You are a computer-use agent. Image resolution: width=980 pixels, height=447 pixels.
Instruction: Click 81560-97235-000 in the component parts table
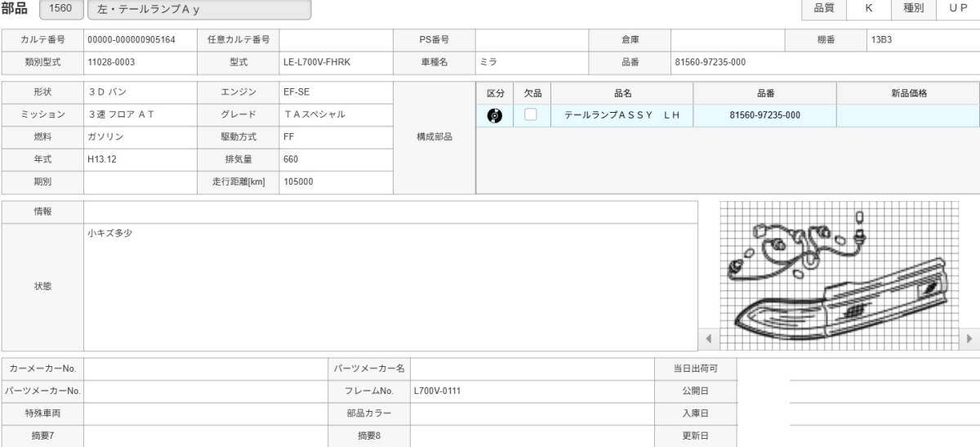point(765,115)
